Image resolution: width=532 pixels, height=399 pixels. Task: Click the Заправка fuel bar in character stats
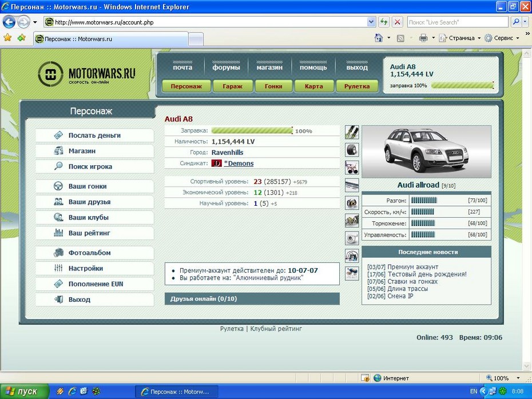coord(252,130)
